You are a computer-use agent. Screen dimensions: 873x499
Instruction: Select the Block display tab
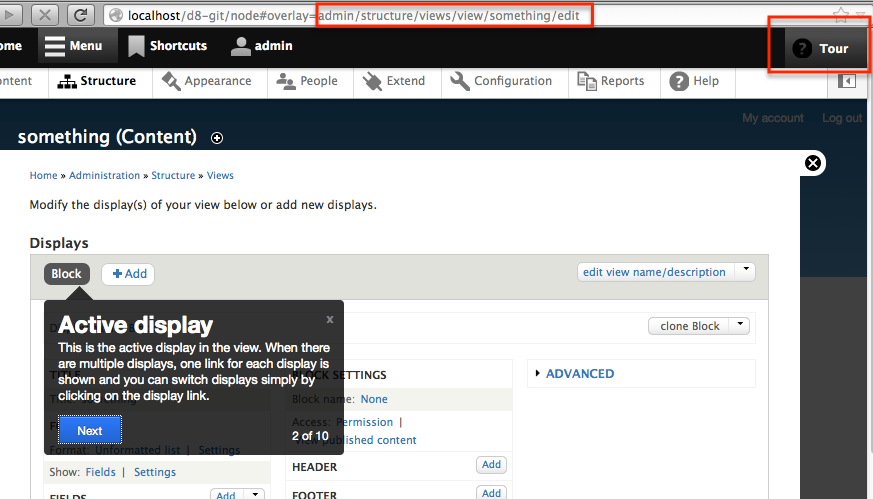pyautogui.click(x=67, y=274)
